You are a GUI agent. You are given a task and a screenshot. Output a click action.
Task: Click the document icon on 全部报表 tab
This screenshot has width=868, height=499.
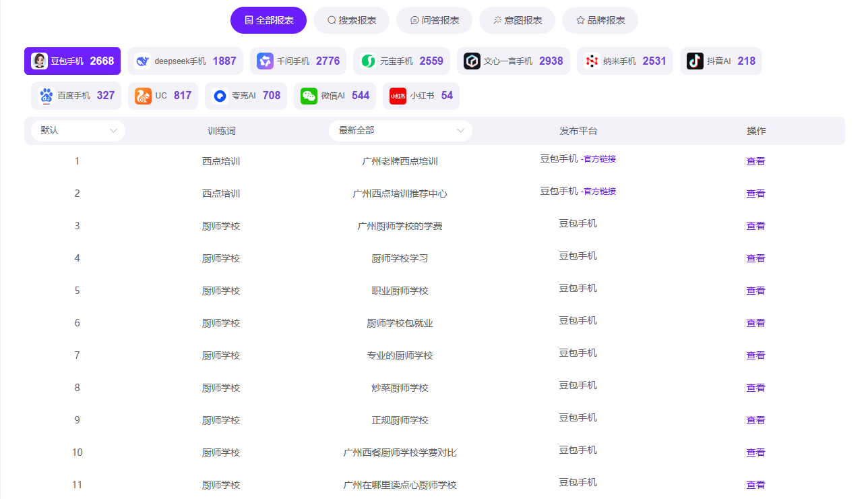coord(249,20)
